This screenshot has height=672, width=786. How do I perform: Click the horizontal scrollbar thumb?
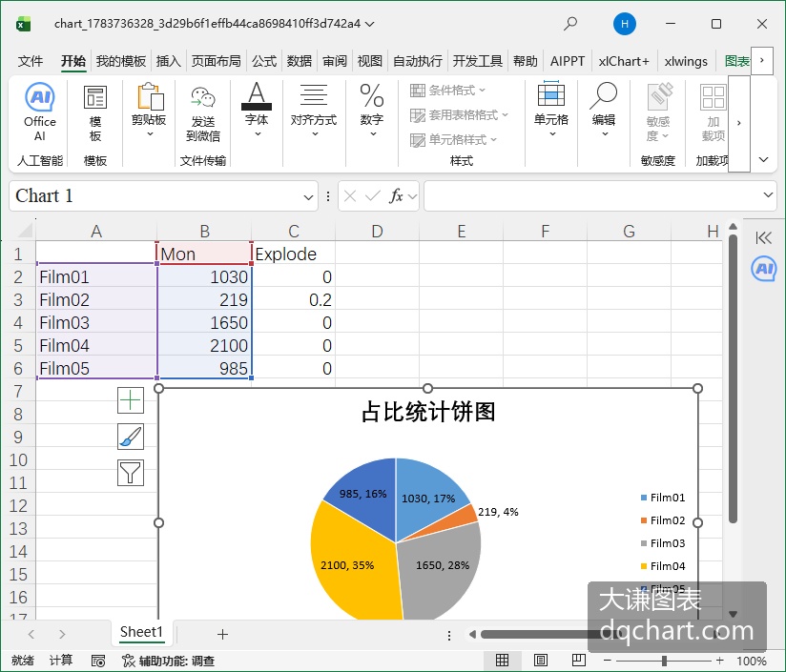tap(551, 635)
